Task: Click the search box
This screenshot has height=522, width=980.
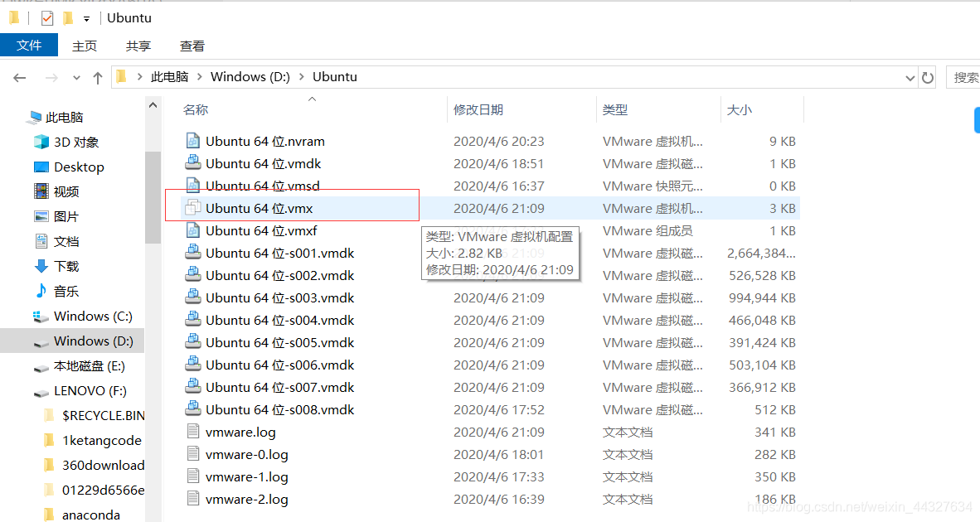Action: [x=963, y=77]
